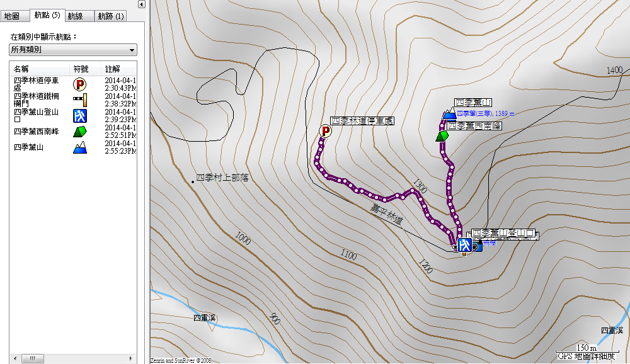The image size is (630, 364).
Task: Click the green southwest peak marker on map
Action: (x=442, y=136)
